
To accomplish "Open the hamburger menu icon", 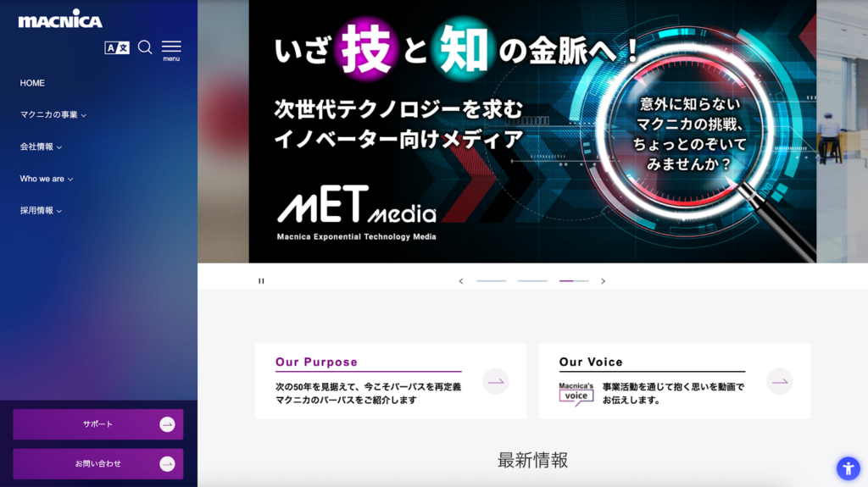I will tap(171, 50).
